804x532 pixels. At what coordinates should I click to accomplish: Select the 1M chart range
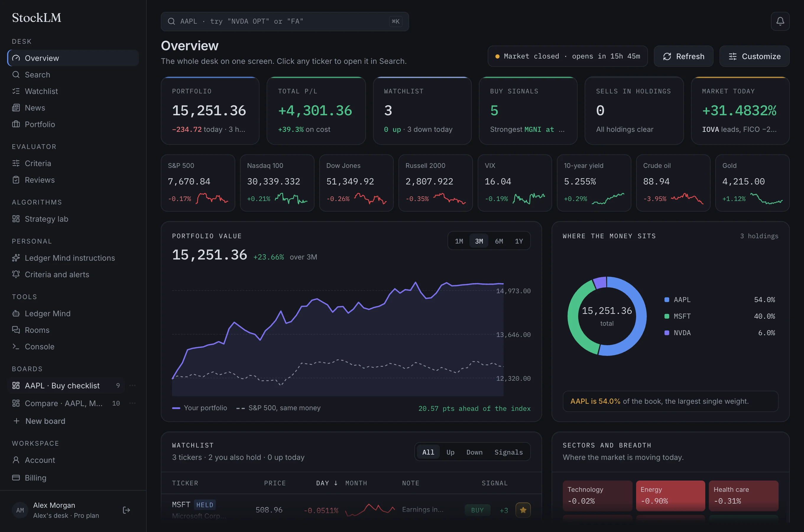coord(459,241)
